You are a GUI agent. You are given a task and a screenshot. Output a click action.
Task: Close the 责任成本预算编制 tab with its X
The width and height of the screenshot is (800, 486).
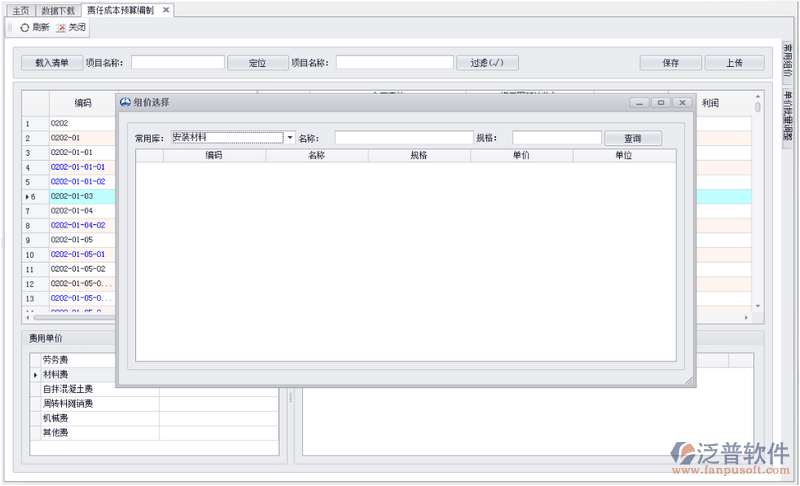point(166,10)
